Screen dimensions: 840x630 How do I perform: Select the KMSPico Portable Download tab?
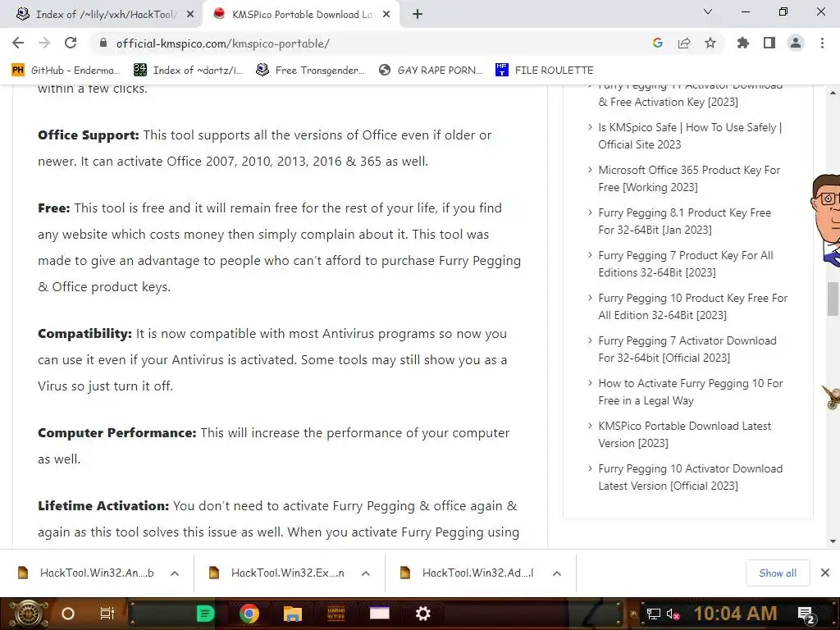pyautogui.click(x=301, y=15)
